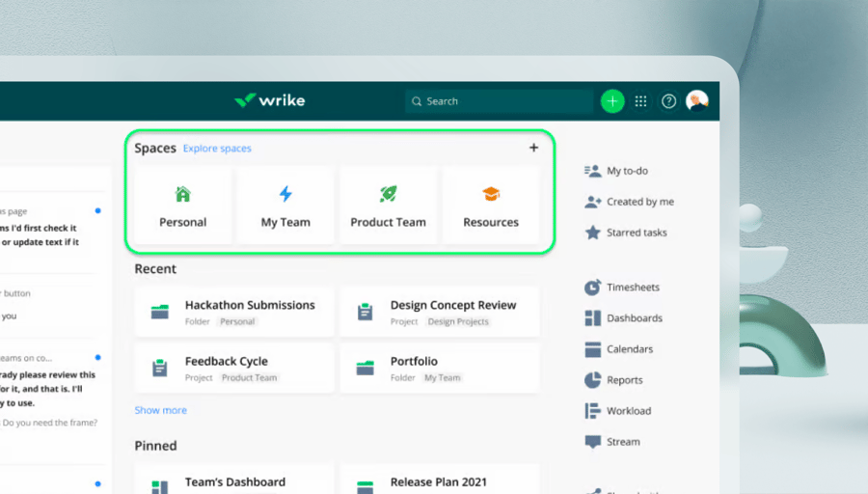Click the Stream speech bubble icon

click(592, 442)
